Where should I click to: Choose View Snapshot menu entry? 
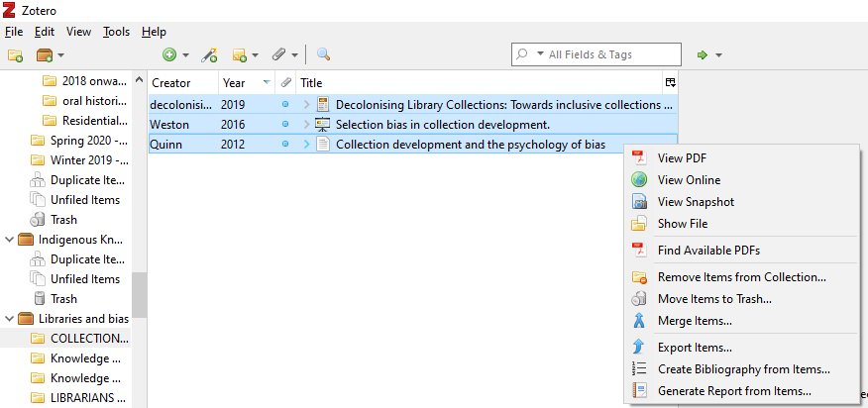(x=742, y=201)
